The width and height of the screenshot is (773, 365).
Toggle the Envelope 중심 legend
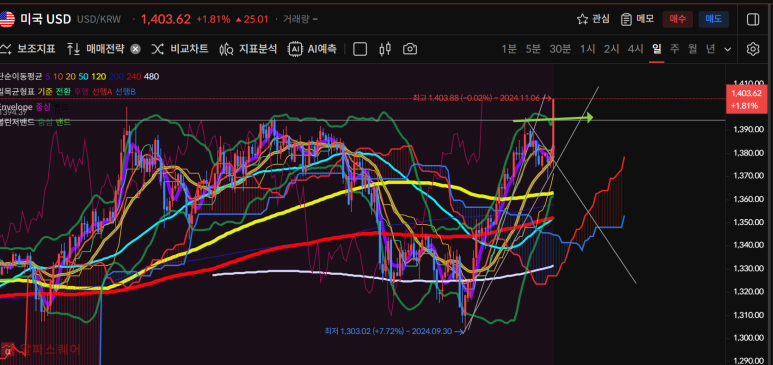click(43, 107)
